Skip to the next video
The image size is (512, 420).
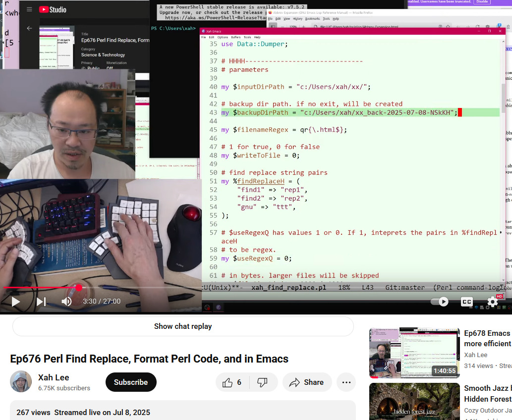pos(41,301)
